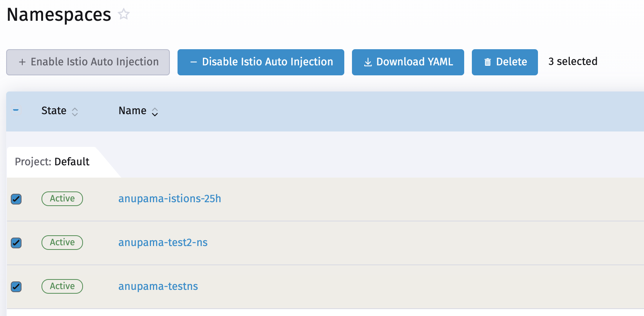Sort table by the State column
This screenshot has height=316, width=644.
pos(60,110)
